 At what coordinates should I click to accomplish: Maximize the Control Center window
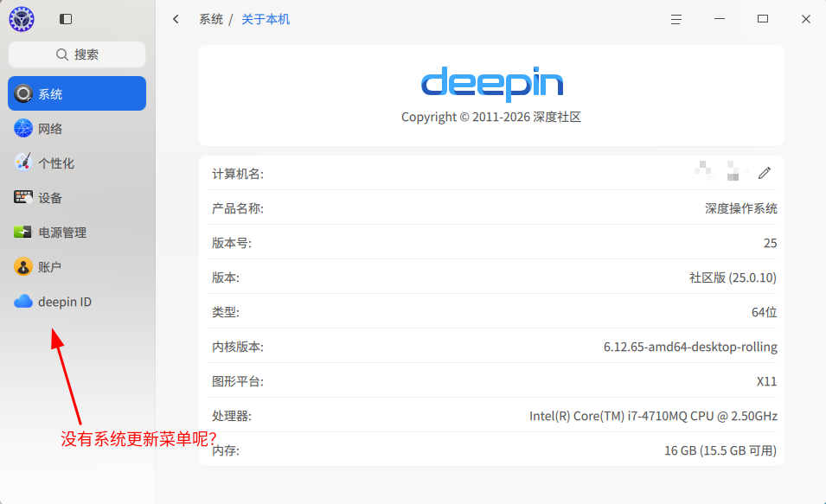(x=763, y=19)
